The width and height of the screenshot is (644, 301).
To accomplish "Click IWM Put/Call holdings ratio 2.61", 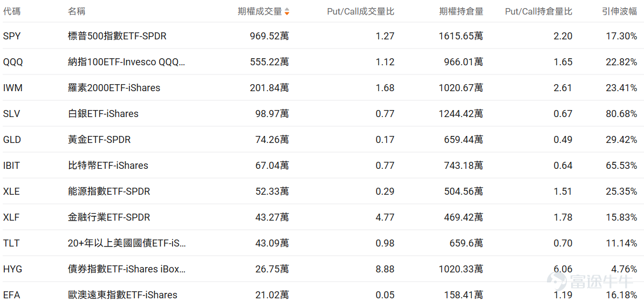I will pyautogui.click(x=563, y=88).
